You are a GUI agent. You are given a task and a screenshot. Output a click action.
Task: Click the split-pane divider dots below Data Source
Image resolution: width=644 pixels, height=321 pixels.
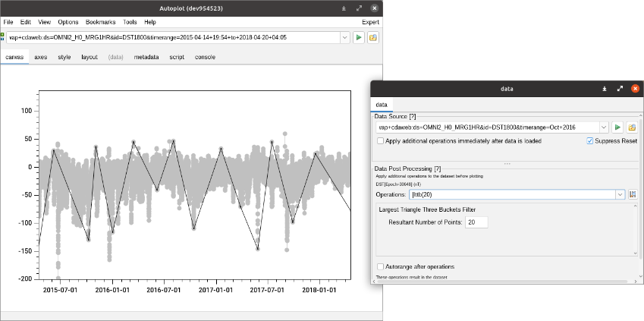point(507,163)
